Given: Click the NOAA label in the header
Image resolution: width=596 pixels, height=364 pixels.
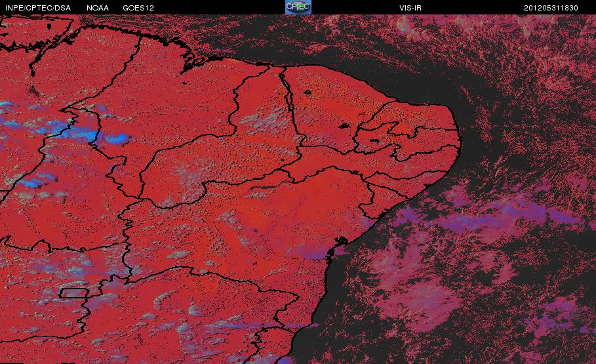Looking at the screenshot, I should [x=98, y=8].
